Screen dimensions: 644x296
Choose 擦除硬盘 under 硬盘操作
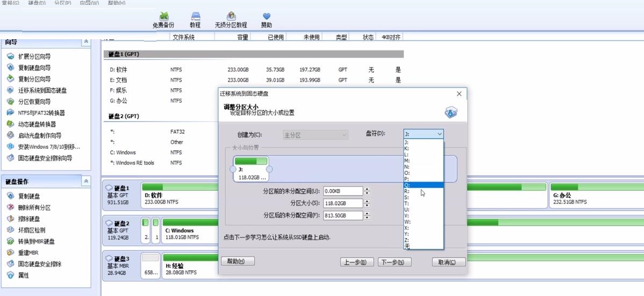tap(28, 219)
